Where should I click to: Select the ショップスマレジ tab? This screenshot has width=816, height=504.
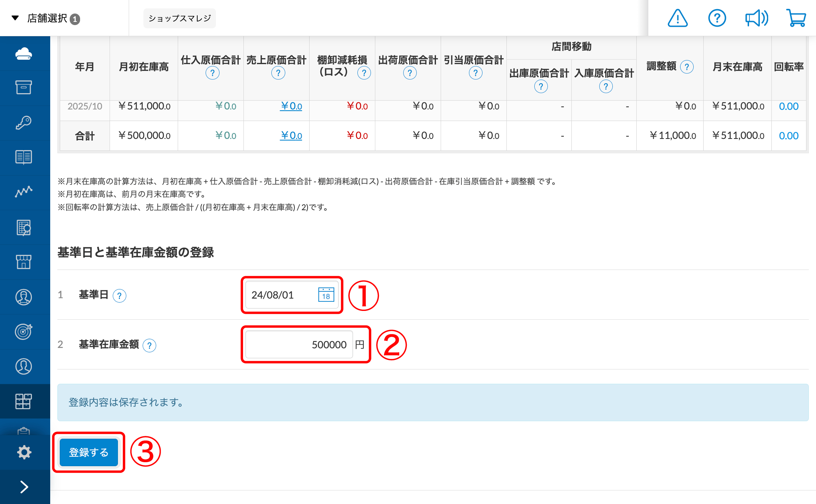(x=179, y=18)
